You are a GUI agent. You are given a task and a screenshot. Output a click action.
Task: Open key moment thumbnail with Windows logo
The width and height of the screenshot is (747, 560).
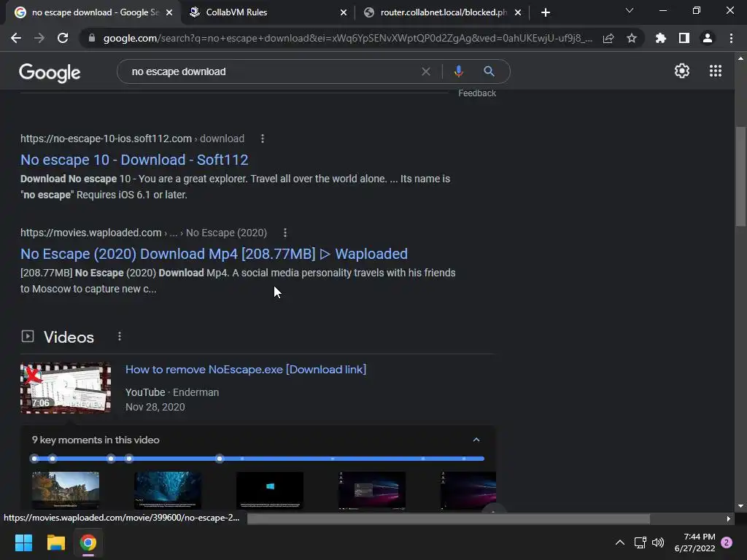[x=270, y=491]
